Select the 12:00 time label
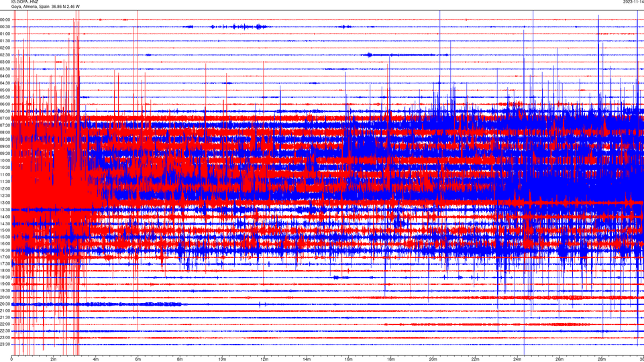This screenshot has width=644, height=362. (x=5, y=188)
